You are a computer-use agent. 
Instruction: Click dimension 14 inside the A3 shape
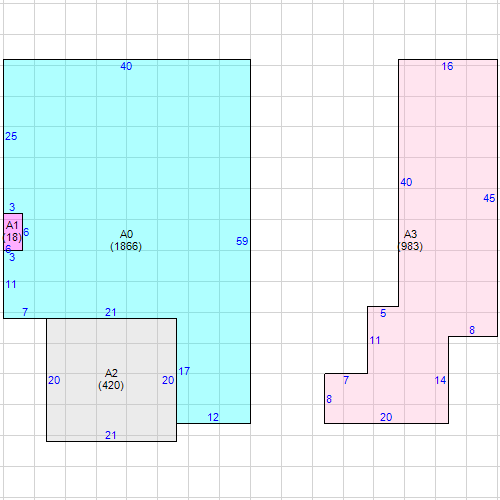[x=440, y=380]
